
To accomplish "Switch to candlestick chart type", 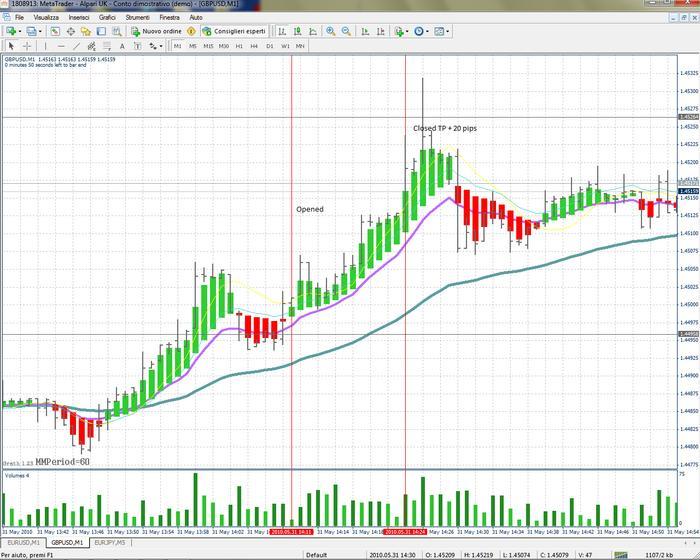I will pyautogui.click(x=298, y=31).
